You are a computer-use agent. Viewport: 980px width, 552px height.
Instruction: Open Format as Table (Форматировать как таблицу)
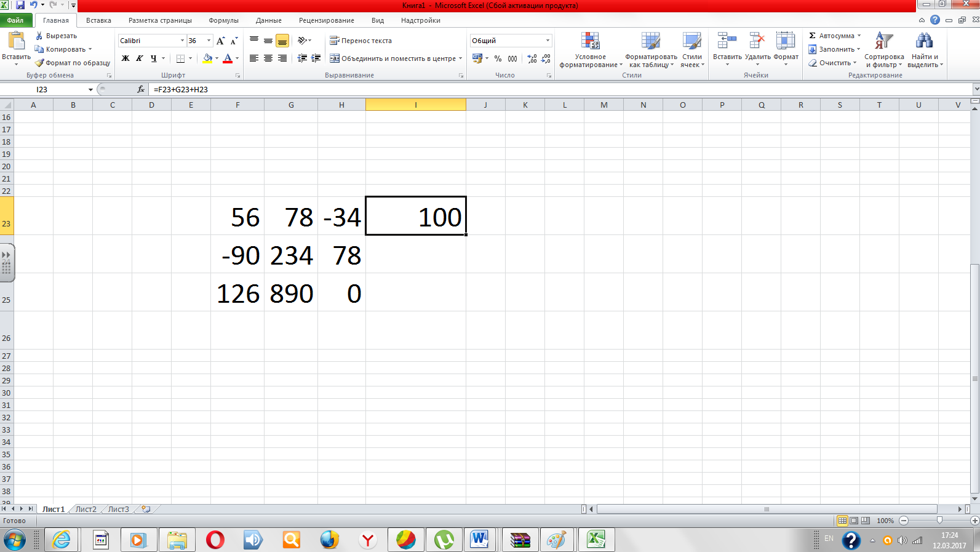tap(651, 50)
